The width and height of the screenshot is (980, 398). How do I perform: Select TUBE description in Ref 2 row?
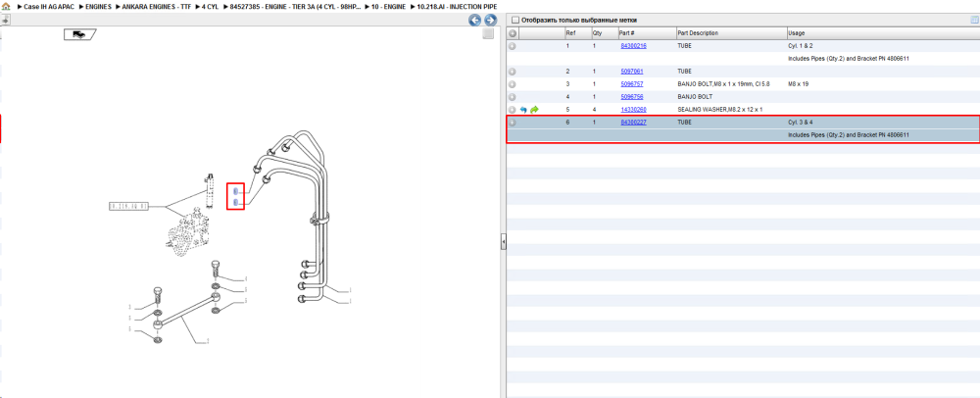(x=684, y=72)
